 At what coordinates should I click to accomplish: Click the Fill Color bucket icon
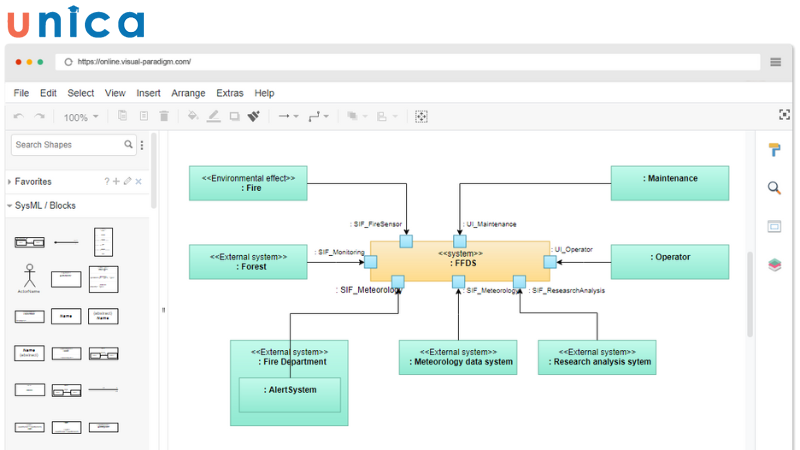(x=193, y=116)
